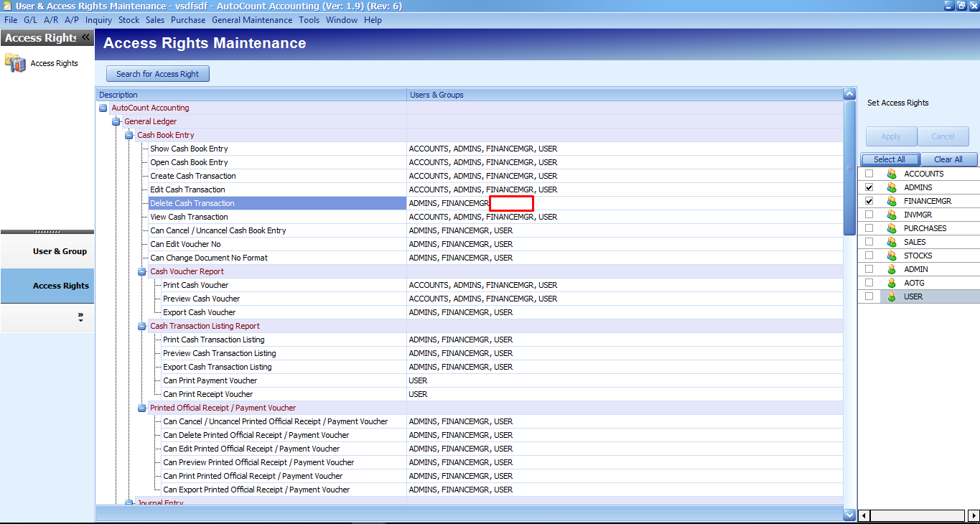Open the File menu
The width and height of the screenshot is (980, 524).
(11, 20)
